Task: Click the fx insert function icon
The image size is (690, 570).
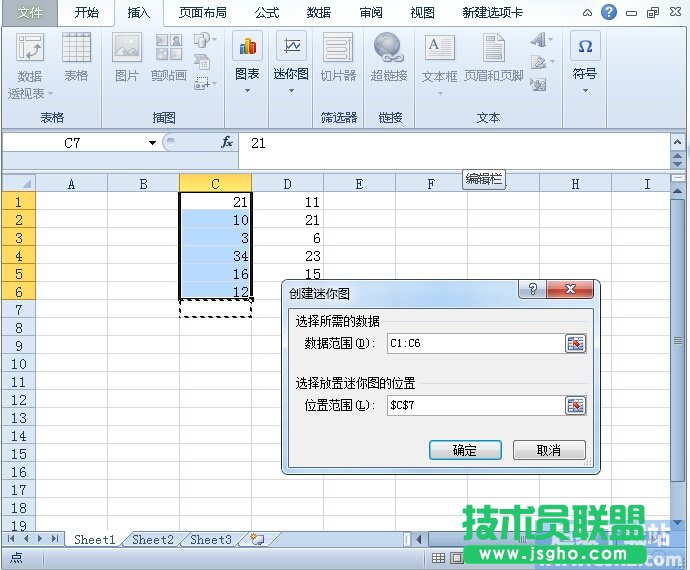Action: 227,143
